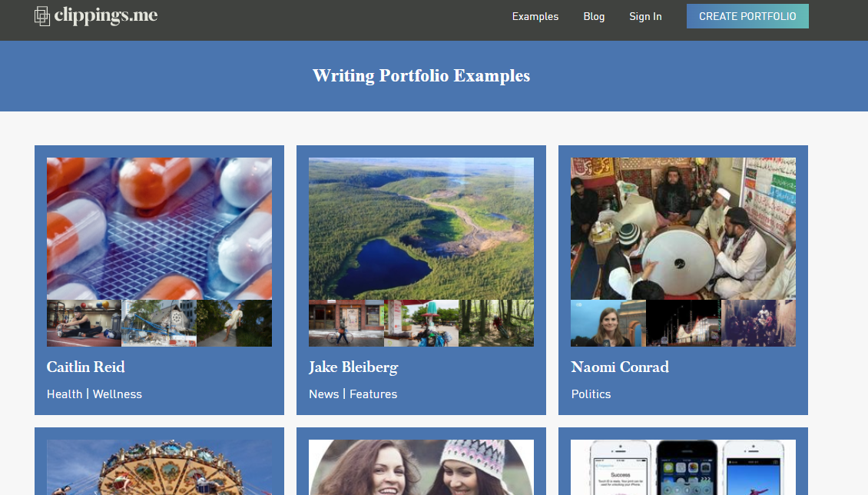Click the pills image on Caitlin Reid's card
Viewport: 868px width, 495px height.
click(x=160, y=229)
